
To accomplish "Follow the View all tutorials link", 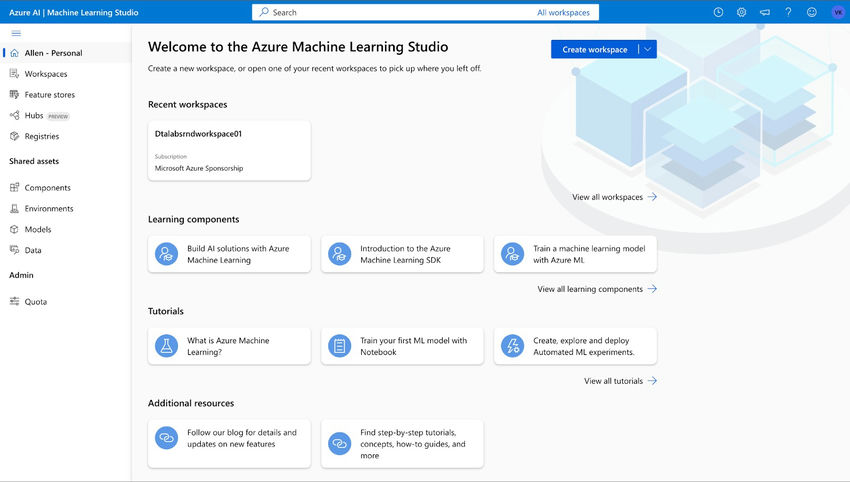I will 620,381.
